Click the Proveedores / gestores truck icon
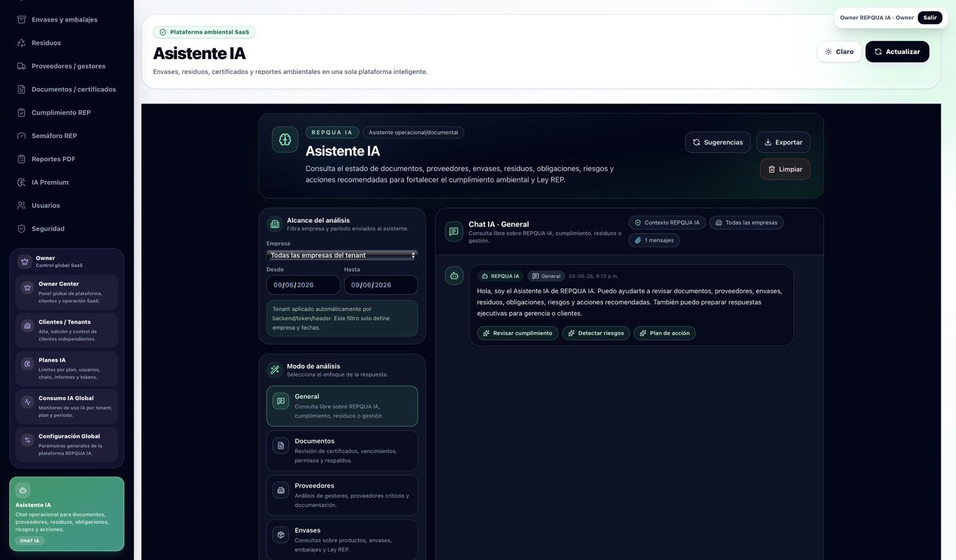Viewport: 956px width, 560px height. (x=21, y=66)
